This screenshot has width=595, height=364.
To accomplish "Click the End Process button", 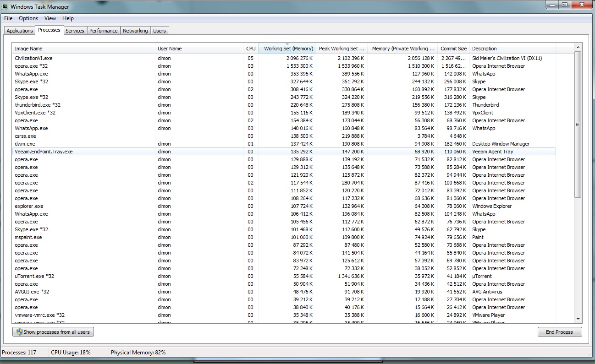I will (559, 332).
